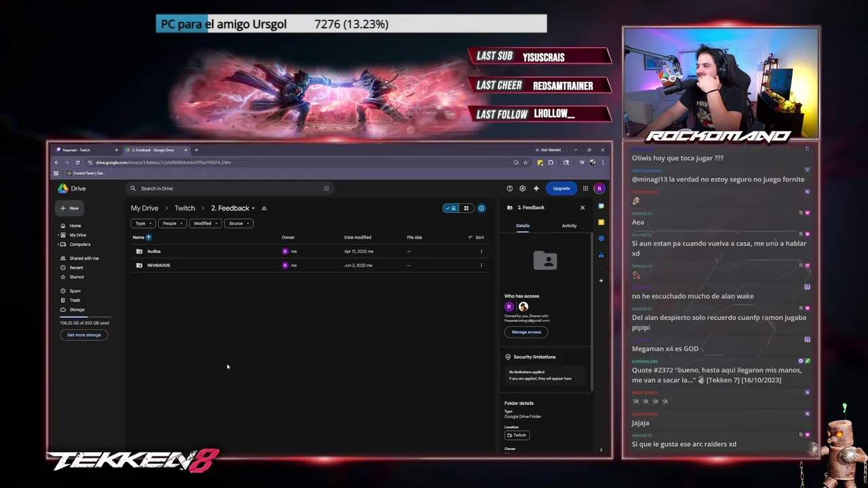Go to My Drive breadcrumb
Viewport: 868px width, 488px height.
pos(144,208)
